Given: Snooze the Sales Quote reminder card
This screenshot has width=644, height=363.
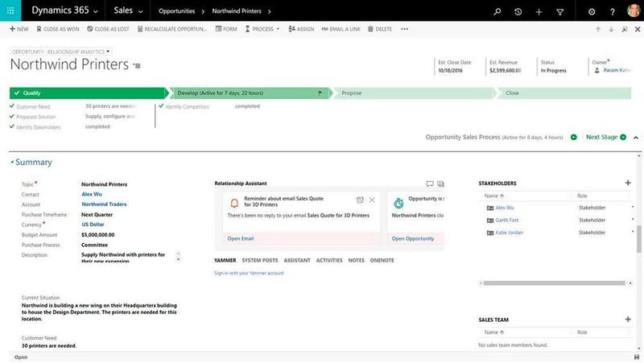Looking at the screenshot, I should pos(360,200).
